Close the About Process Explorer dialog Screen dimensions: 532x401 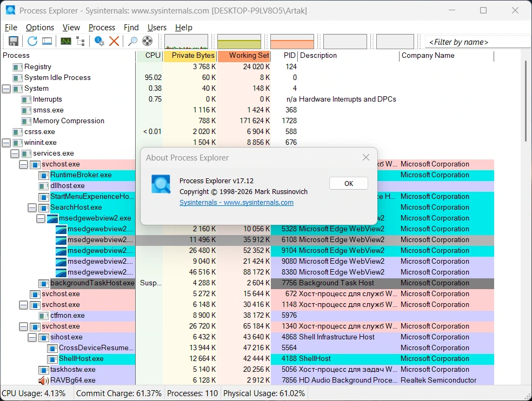click(x=365, y=157)
